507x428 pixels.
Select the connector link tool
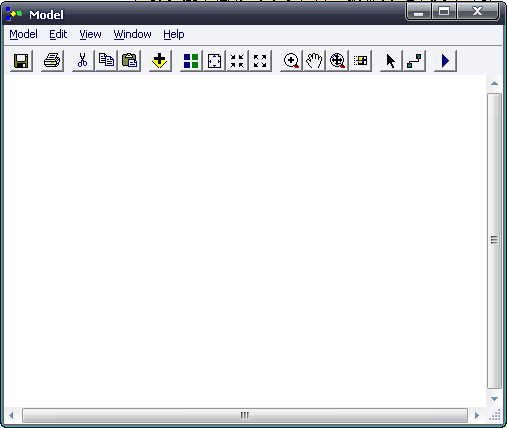click(x=414, y=61)
